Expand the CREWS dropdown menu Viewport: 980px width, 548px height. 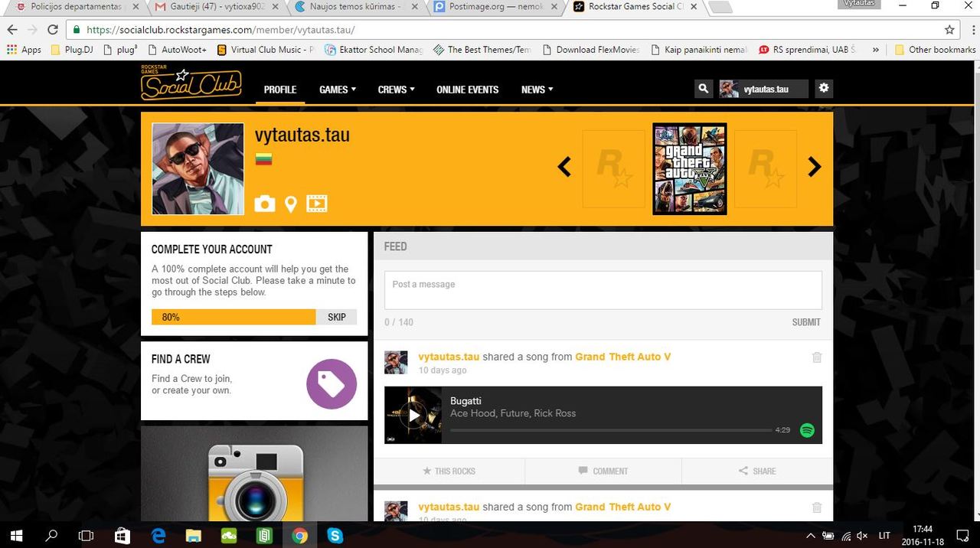[397, 90]
